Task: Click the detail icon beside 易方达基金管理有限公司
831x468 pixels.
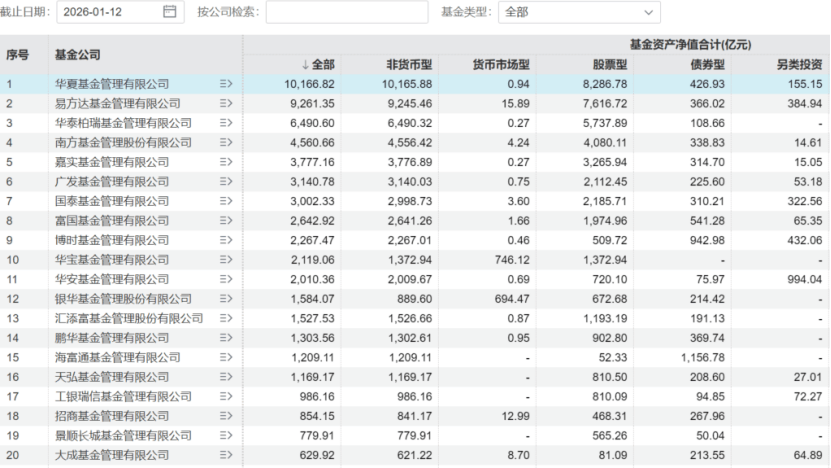Action: (225, 103)
